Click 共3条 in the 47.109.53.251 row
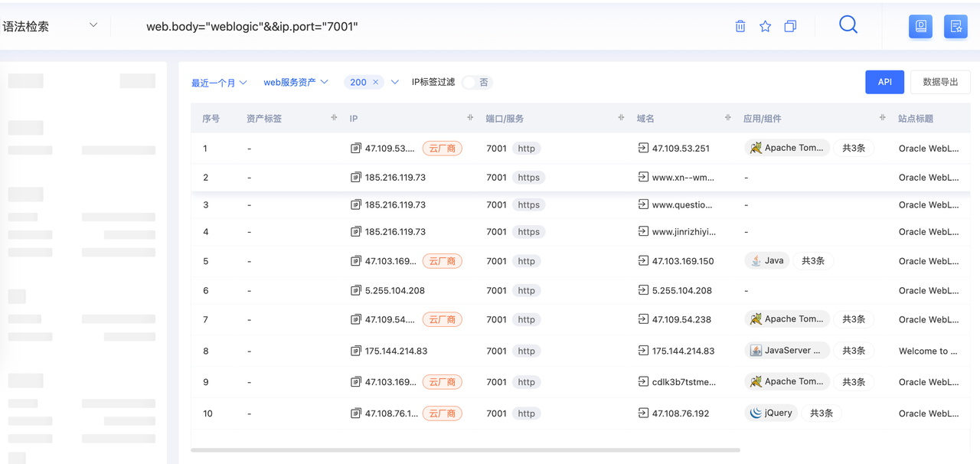The width and height of the screenshot is (980, 464). (x=854, y=148)
